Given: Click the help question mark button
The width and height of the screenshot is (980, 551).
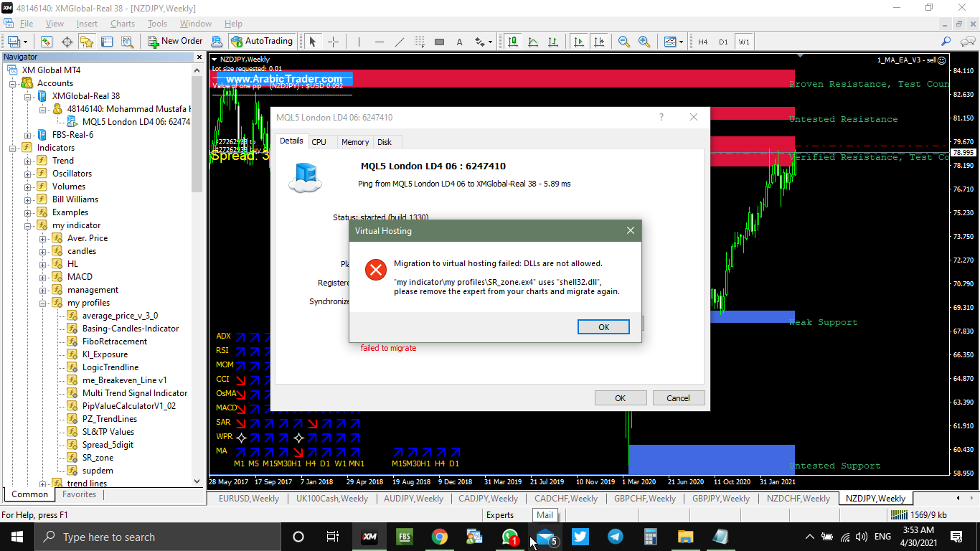Looking at the screenshot, I should (x=661, y=118).
